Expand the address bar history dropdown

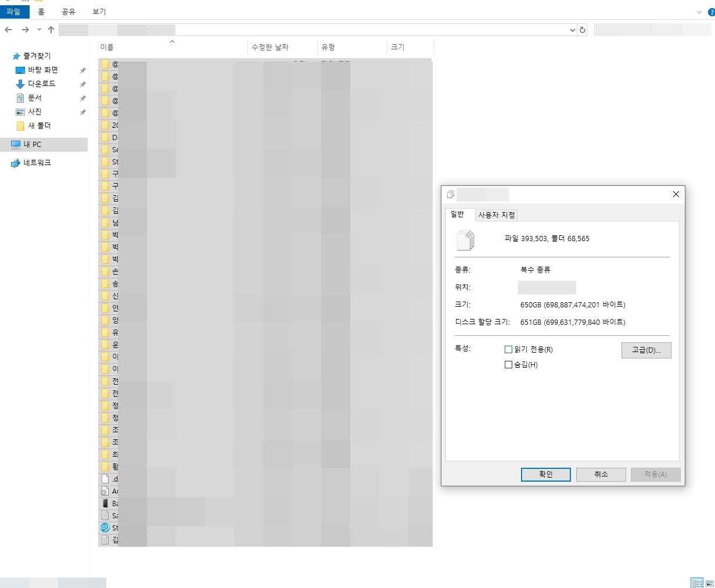pyautogui.click(x=572, y=30)
